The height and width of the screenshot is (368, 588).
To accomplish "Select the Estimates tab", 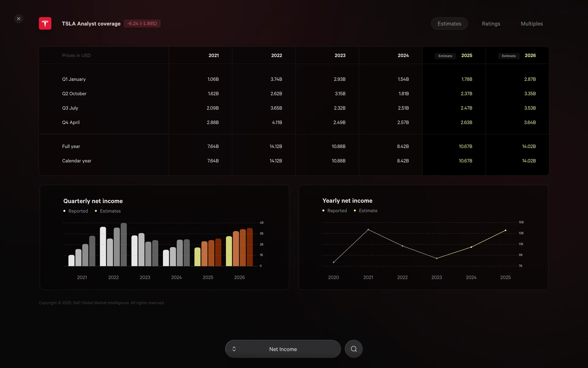I will point(449,24).
